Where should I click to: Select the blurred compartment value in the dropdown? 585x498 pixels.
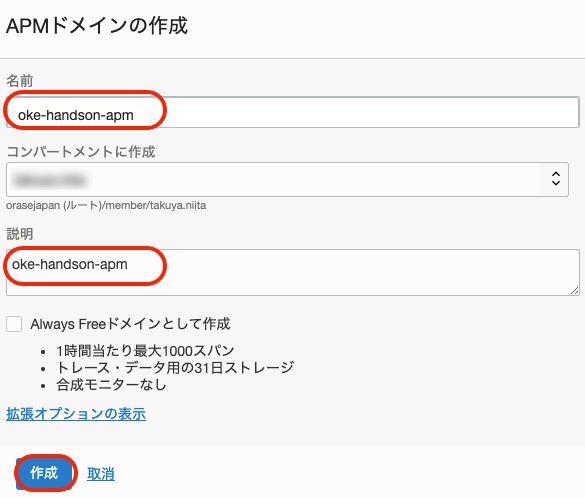click(x=50, y=180)
